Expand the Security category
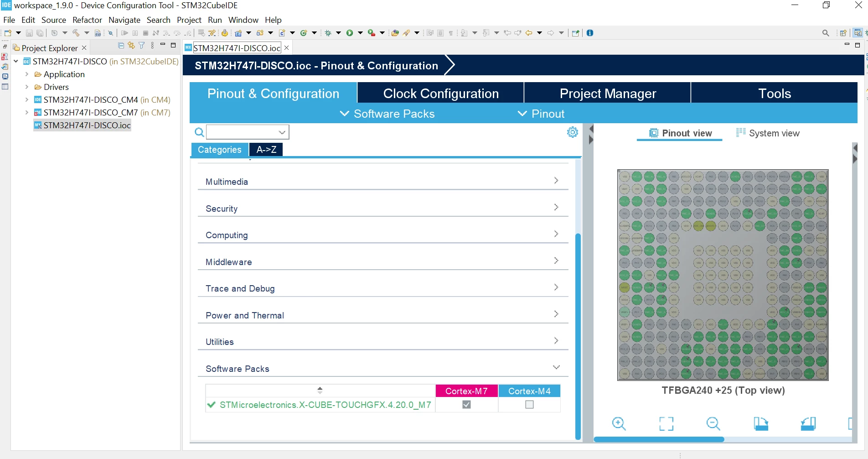868x459 pixels. click(x=383, y=208)
